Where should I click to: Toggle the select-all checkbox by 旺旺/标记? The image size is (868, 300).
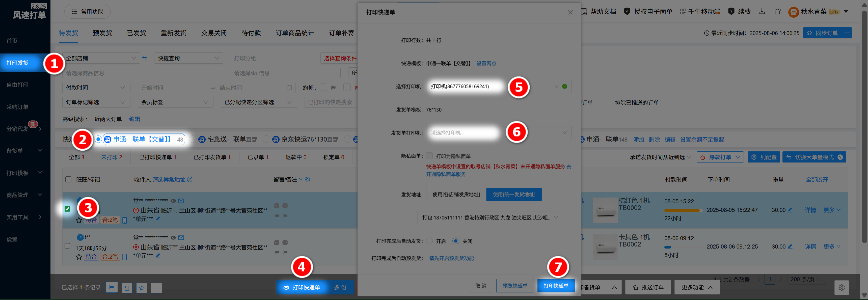(x=68, y=179)
